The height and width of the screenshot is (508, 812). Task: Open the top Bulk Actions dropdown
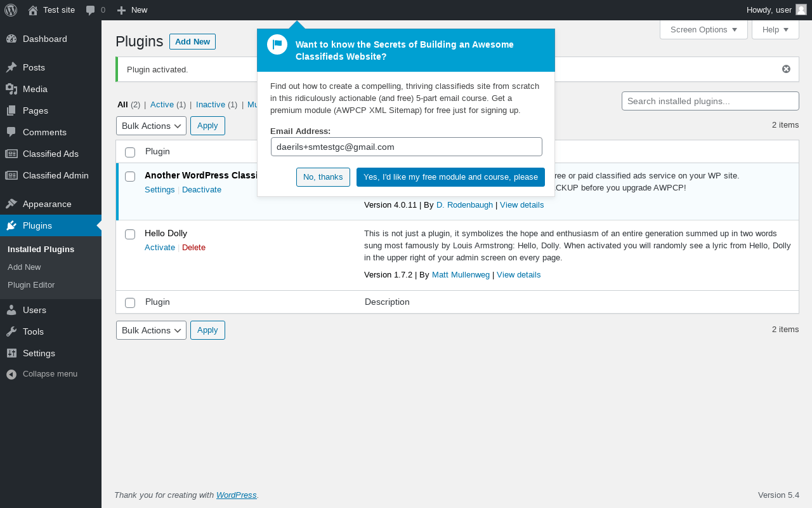click(x=151, y=126)
